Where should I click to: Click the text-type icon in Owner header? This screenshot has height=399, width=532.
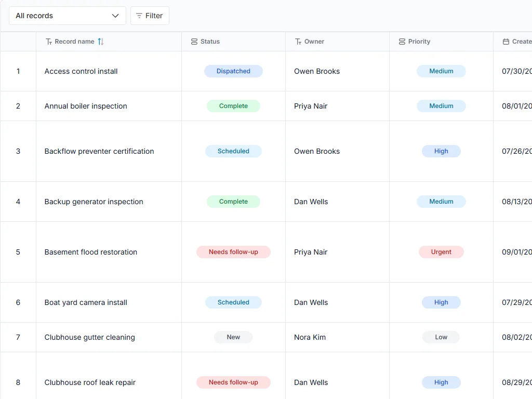pyautogui.click(x=298, y=42)
